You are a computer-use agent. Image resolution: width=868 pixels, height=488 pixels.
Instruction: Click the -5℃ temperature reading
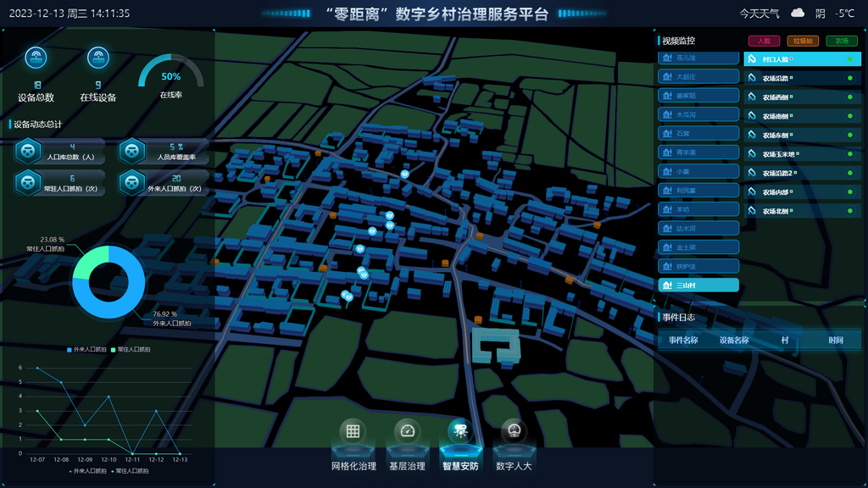click(845, 14)
